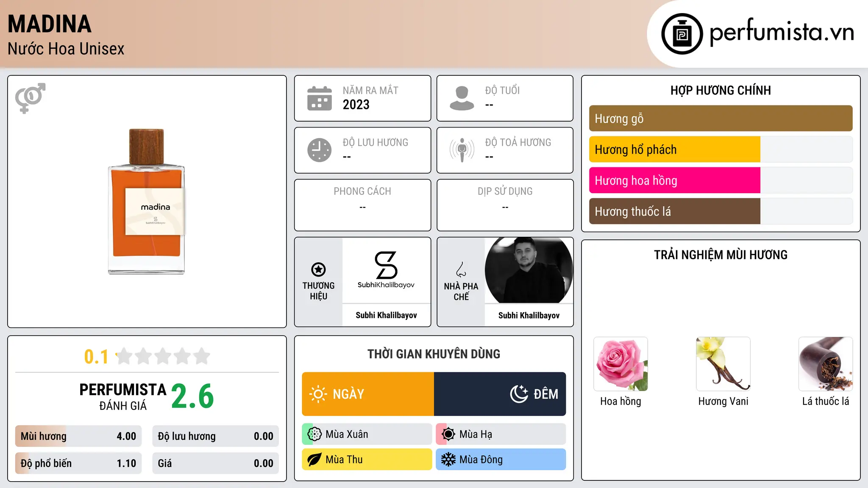Select the Đêm nighttime segment

click(x=500, y=394)
